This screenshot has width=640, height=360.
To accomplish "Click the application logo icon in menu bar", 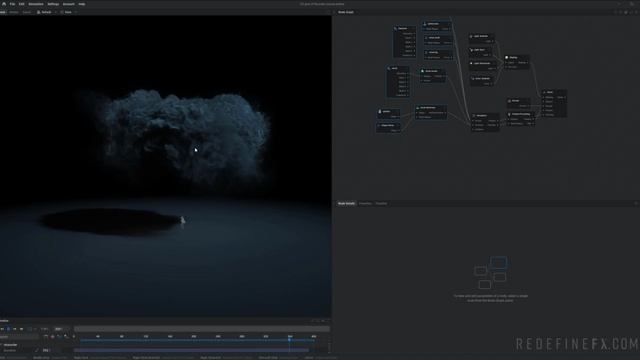I will [x=4, y=4].
